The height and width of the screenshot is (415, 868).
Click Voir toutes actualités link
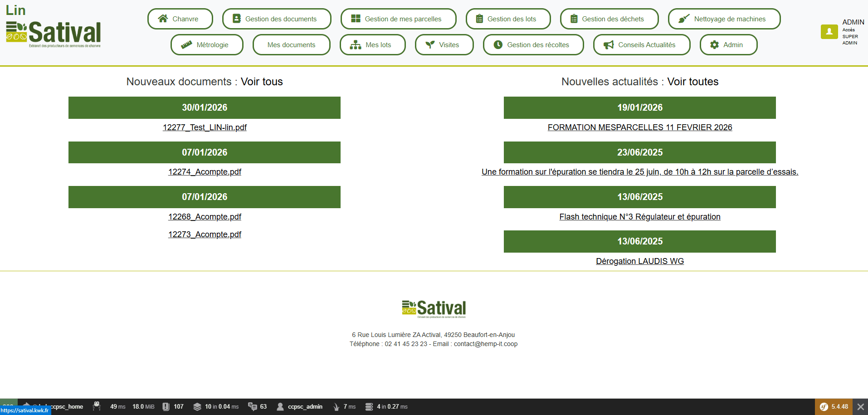pyautogui.click(x=692, y=82)
